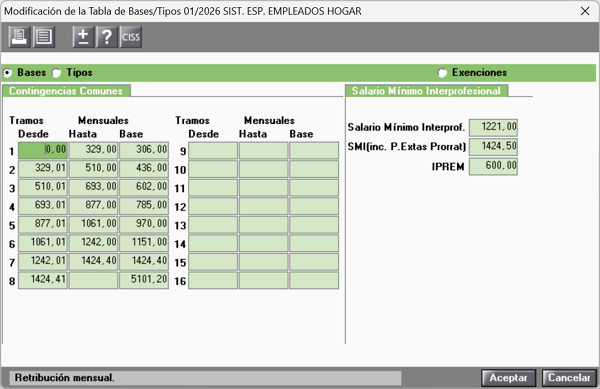Viewport: 600px width, 389px height.
Task: Click tramo 6 Base field 1151,00
Action: point(144,243)
